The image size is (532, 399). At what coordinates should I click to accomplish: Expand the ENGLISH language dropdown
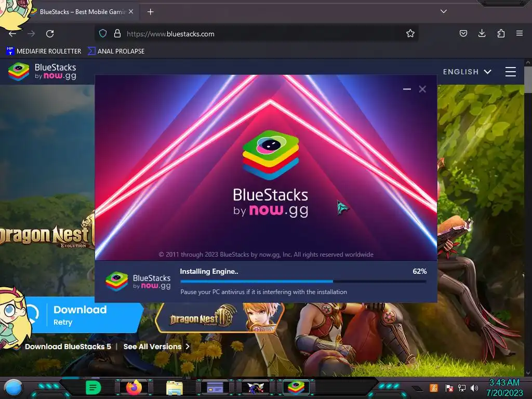click(467, 72)
